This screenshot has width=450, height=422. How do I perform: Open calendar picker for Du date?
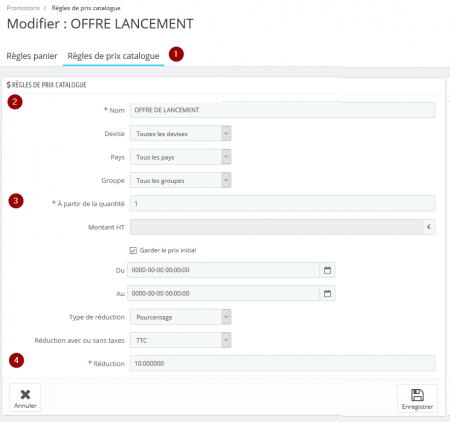327,270
